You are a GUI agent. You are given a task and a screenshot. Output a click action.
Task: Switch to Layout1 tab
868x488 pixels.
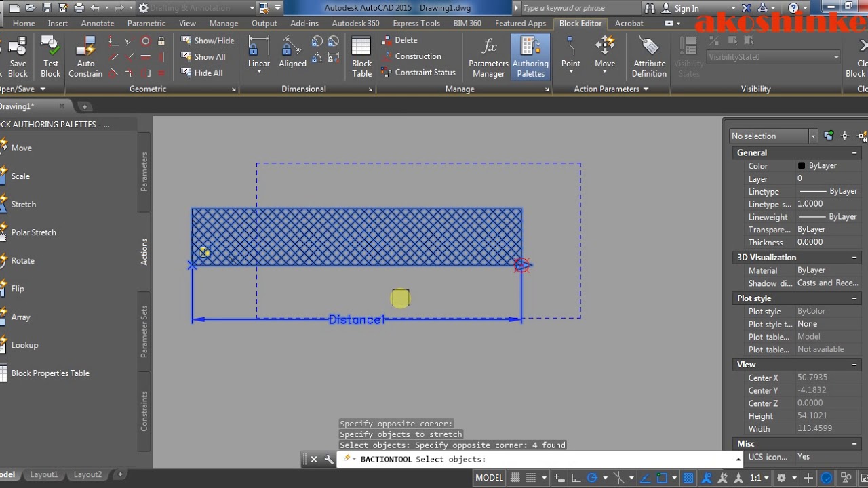click(43, 474)
